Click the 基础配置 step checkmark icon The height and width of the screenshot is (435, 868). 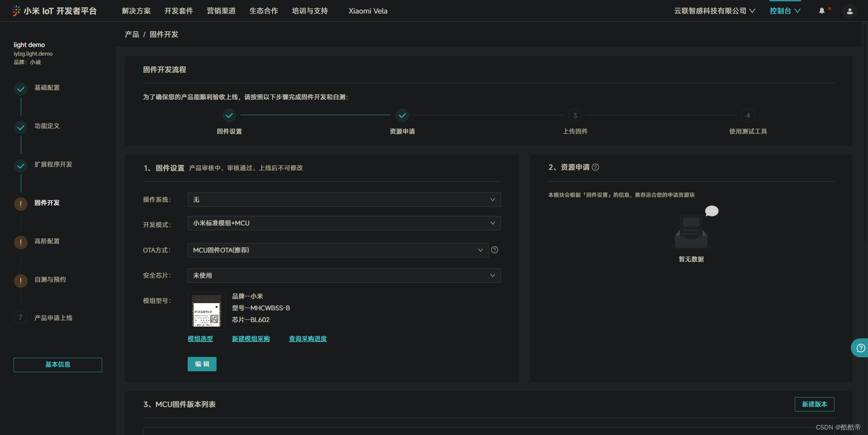[21, 89]
